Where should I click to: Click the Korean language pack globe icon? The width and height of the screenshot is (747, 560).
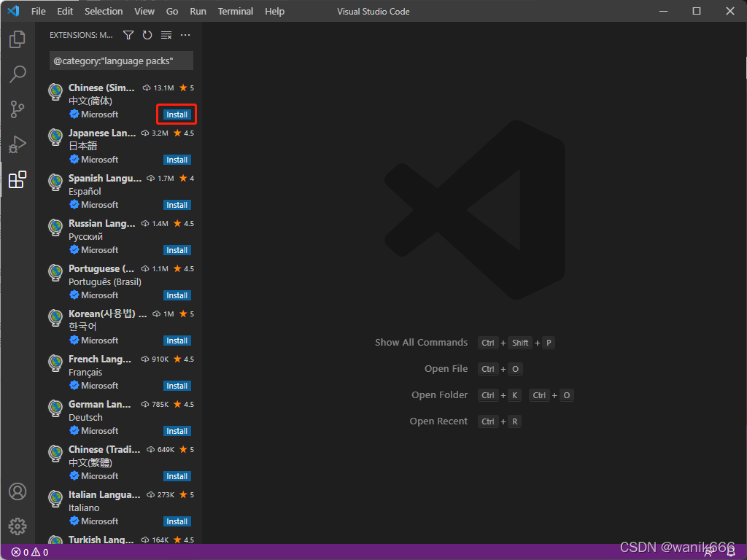click(x=55, y=318)
